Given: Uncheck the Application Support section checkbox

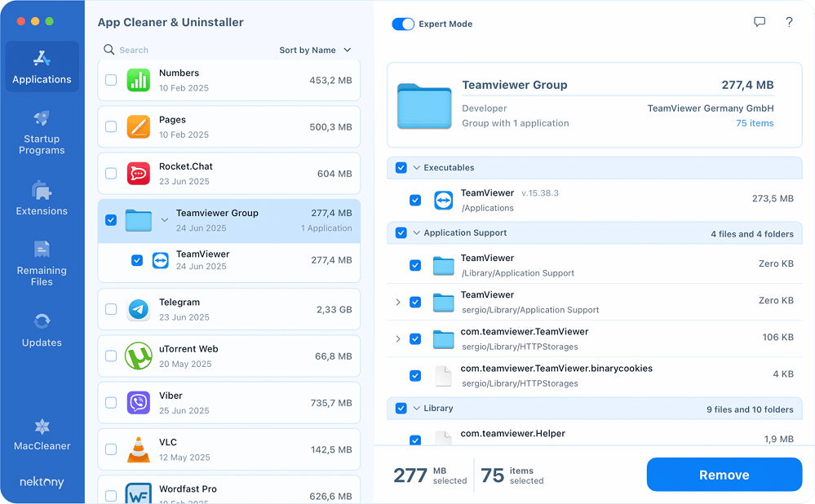Looking at the screenshot, I should 401,232.
